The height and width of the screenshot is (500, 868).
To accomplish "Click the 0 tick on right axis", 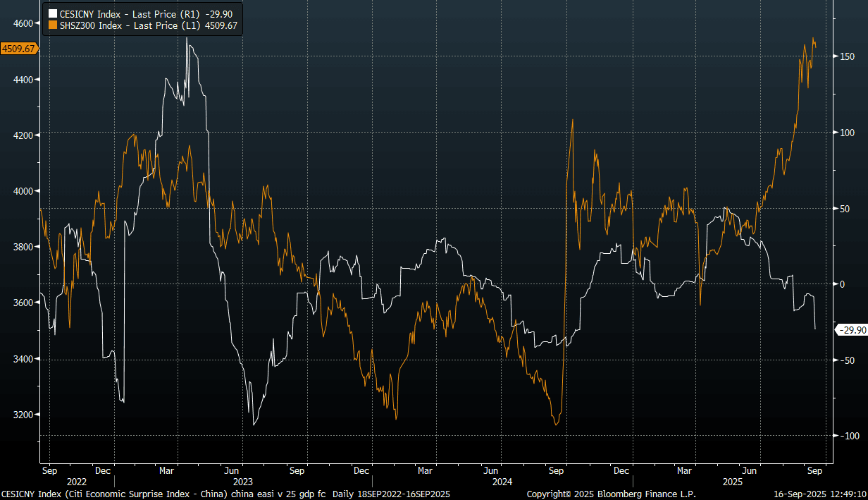I will tap(840, 284).
